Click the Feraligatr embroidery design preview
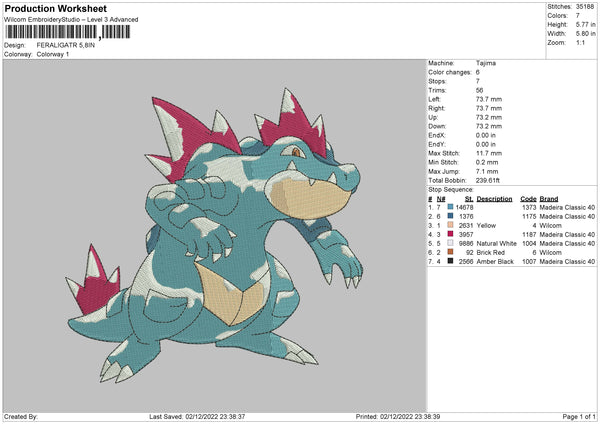 coord(214,235)
